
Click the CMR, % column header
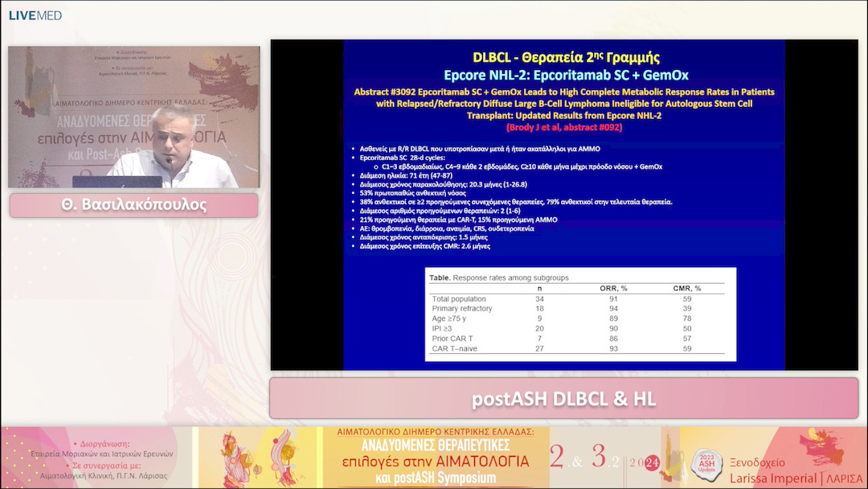coord(687,289)
